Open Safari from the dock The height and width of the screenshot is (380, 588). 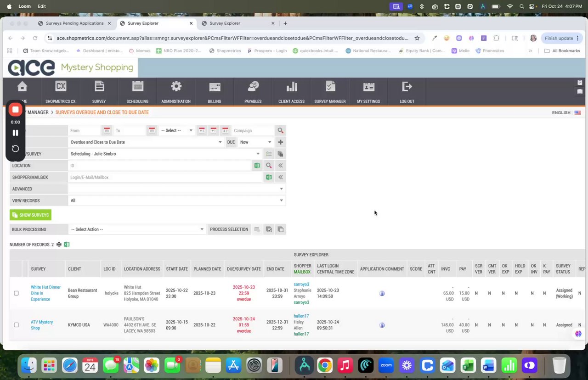70,365
